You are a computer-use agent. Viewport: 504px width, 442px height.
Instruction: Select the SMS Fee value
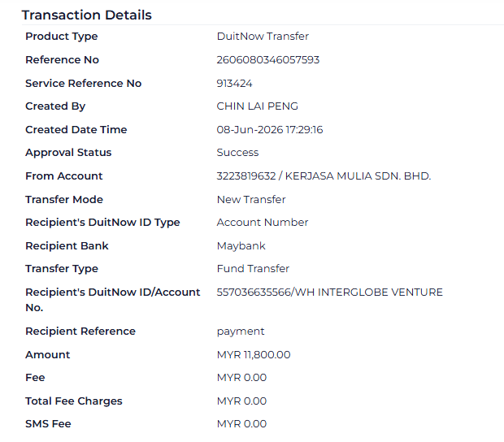click(x=241, y=424)
